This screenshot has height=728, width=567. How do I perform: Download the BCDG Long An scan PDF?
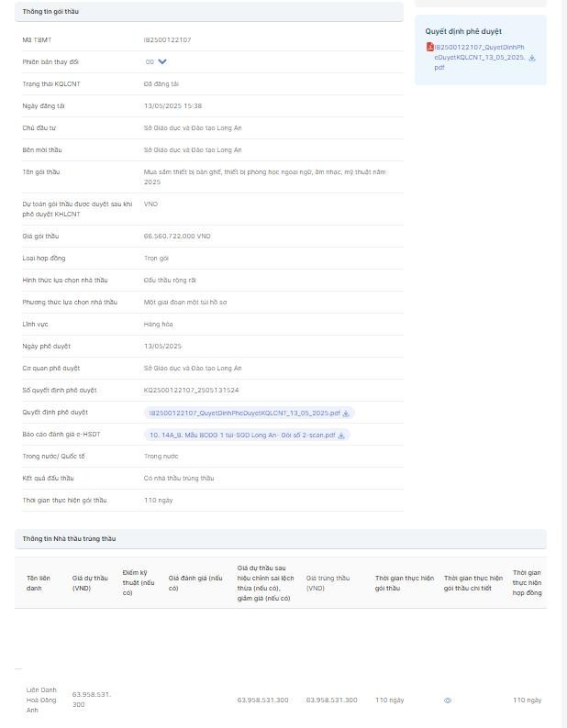tap(341, 436)
